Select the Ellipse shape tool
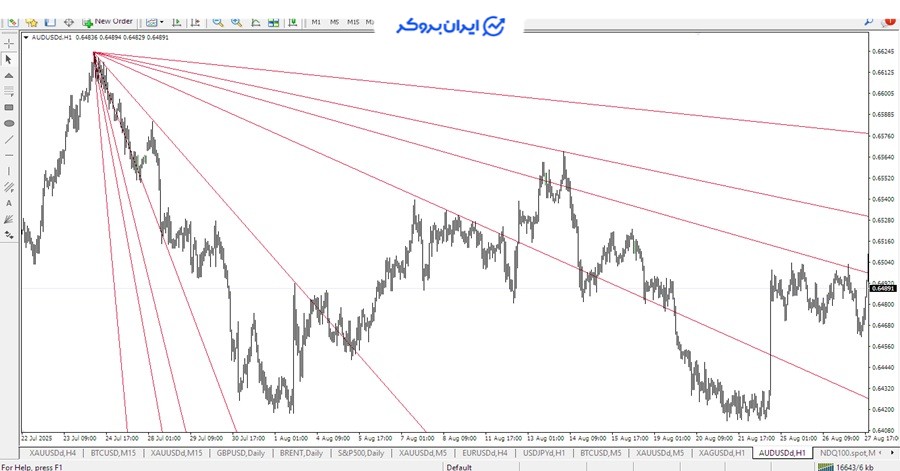900x471 pixels. coord(9,123)
